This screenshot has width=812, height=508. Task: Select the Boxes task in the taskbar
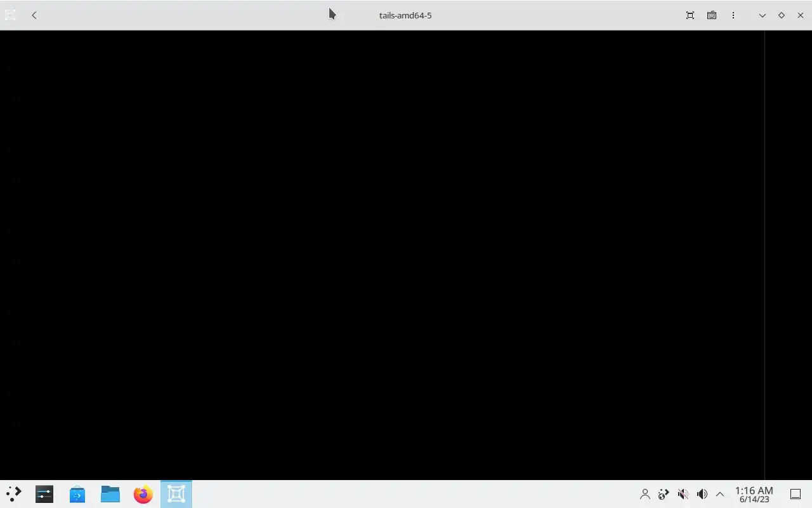coord(176,494)
